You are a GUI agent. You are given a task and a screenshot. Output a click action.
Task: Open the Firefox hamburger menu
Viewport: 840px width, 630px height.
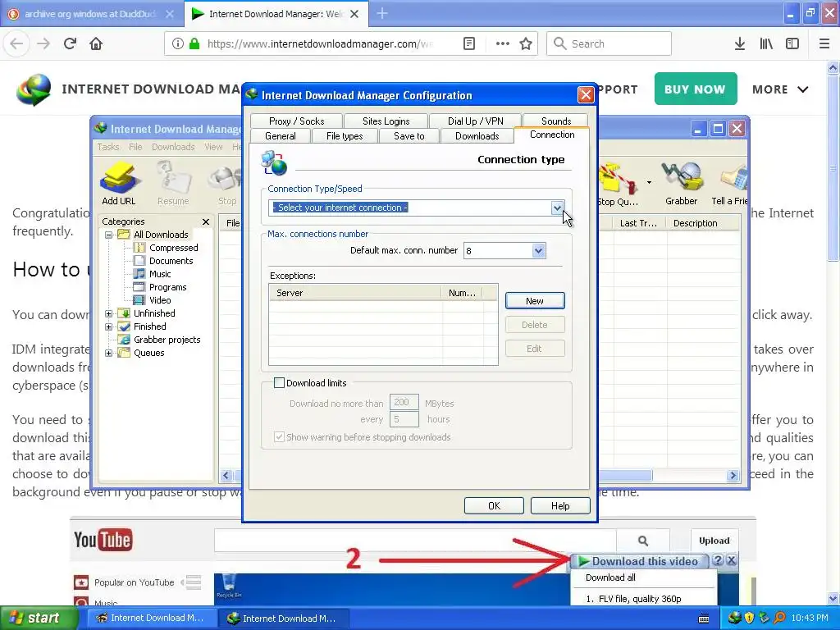824,43
